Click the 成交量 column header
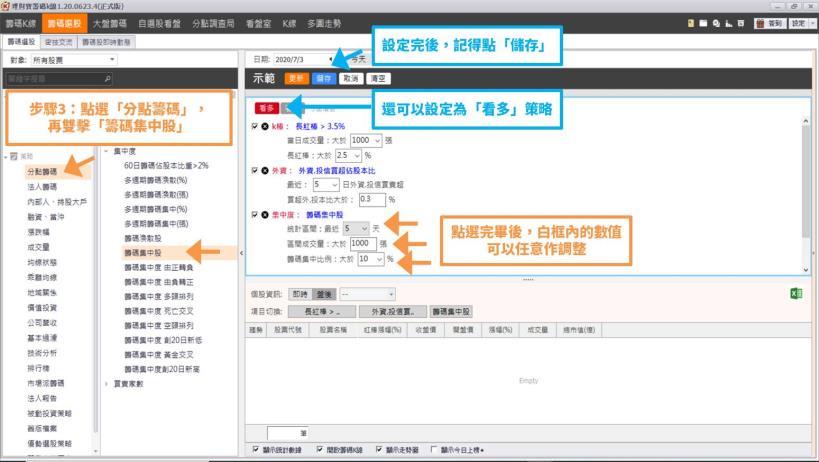Image resolution: width=819 pixels, height=462 pixels. 537,330
